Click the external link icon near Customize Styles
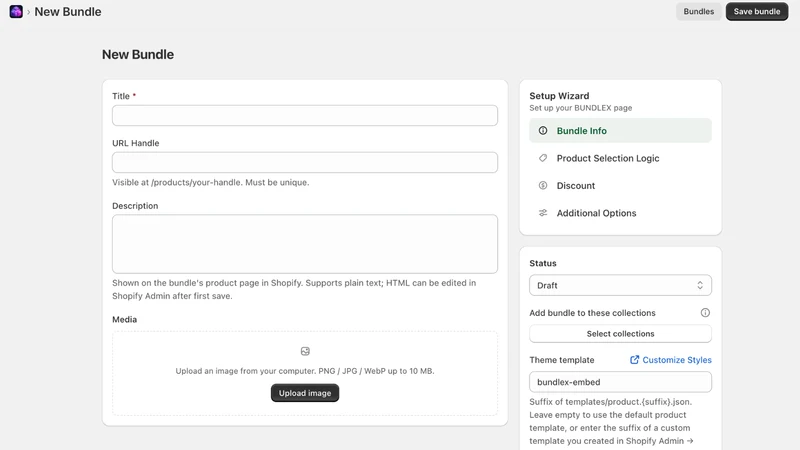Image resolution: width=800 pixels, height=450 pixels. click(x=634, y=360)
